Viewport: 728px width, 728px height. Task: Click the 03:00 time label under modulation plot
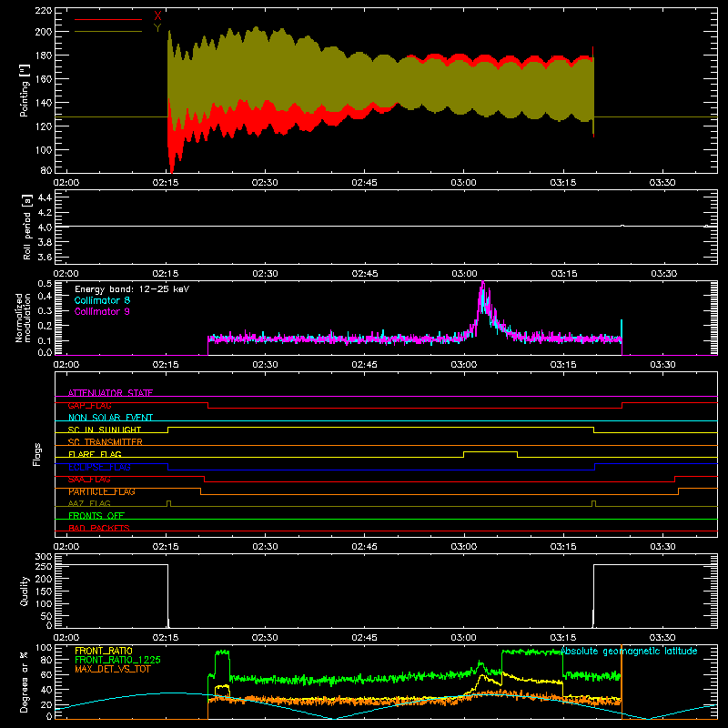[x=464, y=365]
